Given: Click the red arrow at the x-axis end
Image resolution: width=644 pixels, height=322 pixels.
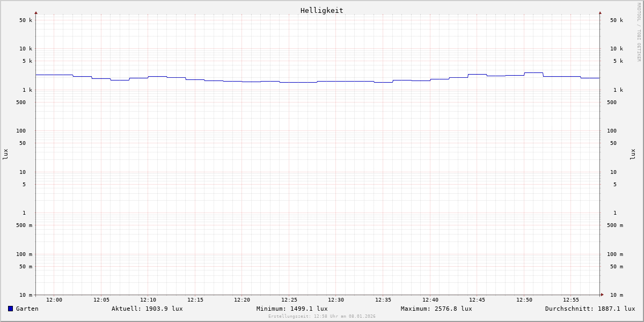Looking at the screenshot, I should tap(602, 295).
